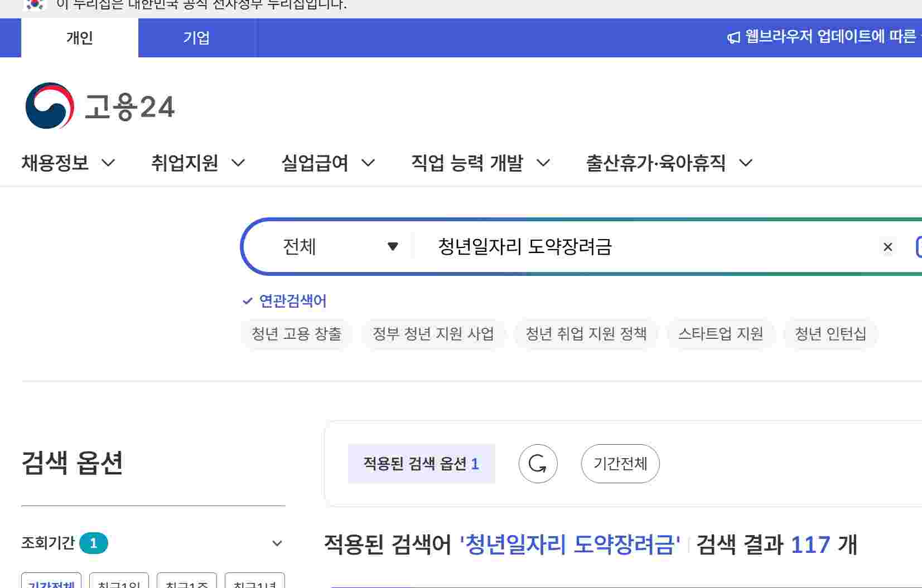Clear the search field with the X icon
Screen dimensions: 922x588
click(x=888, y=247)
